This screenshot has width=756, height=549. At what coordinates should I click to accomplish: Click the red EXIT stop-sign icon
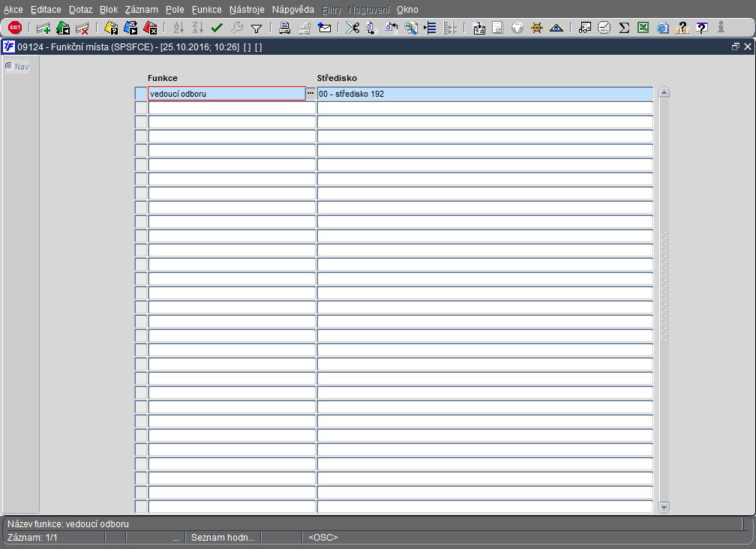click(x=15, y=28)
